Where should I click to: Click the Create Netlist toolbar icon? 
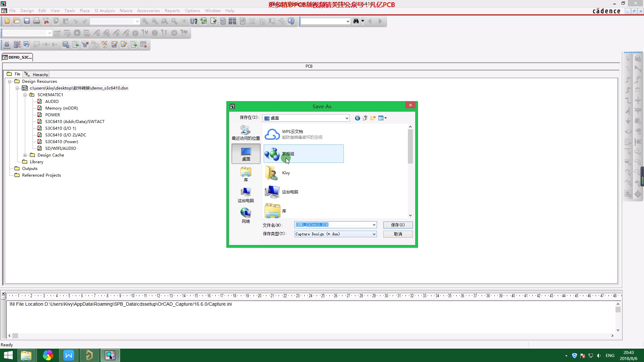(223, 21)
